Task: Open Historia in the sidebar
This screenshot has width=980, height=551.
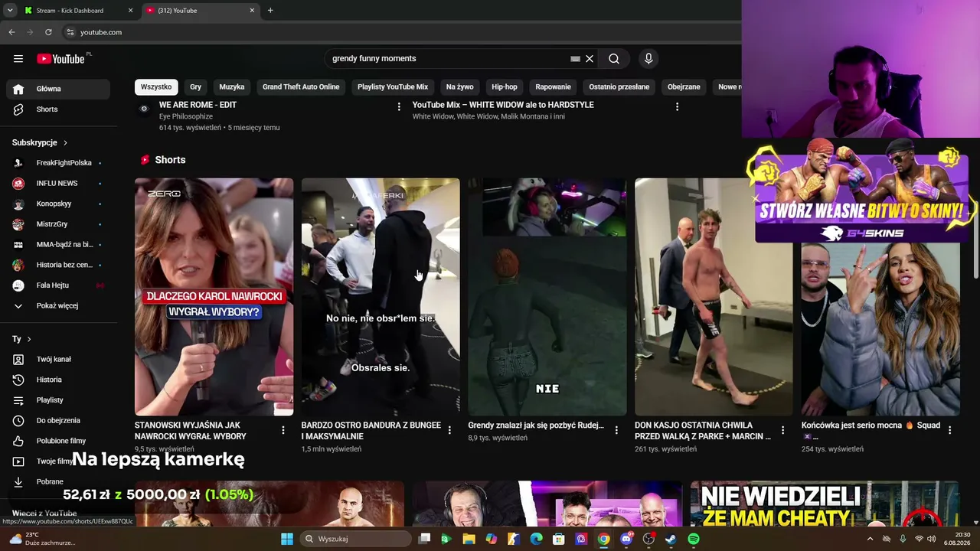Action: click(x=58, y=380)
